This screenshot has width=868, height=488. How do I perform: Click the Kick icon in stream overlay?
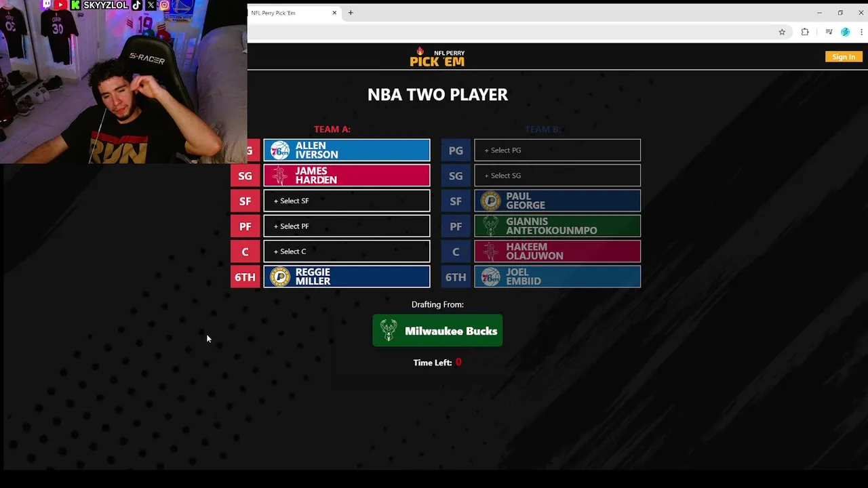[x=75, y=5]
